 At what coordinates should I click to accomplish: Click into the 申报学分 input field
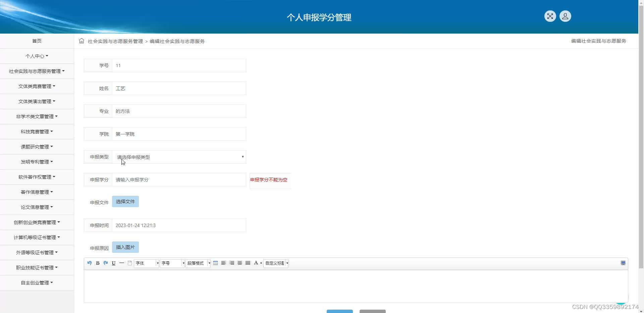(x=179, y=180)
